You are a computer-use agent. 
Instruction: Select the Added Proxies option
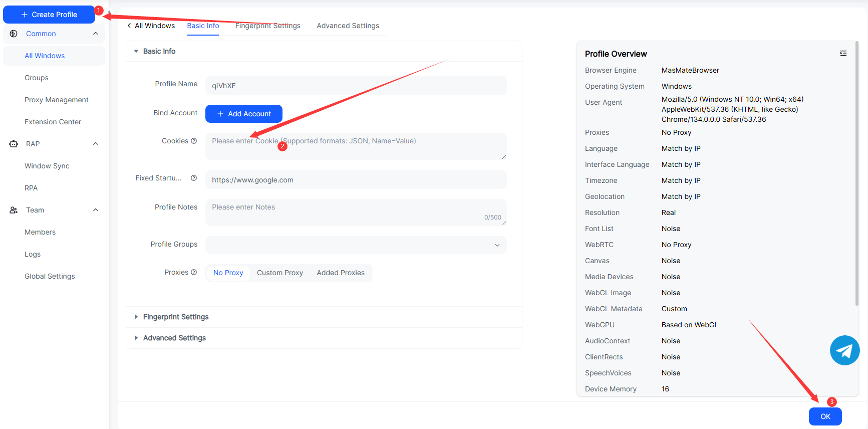coord(341,273)
